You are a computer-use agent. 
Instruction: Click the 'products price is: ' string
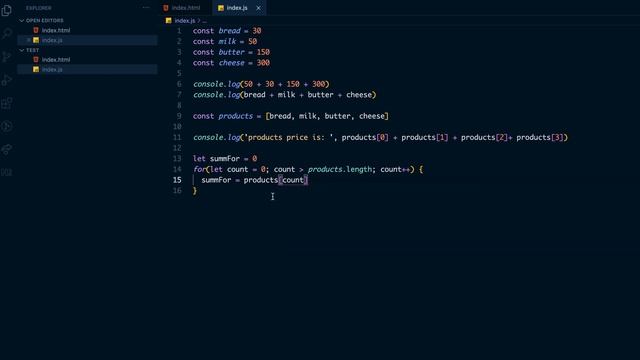[x=289, y=138]
